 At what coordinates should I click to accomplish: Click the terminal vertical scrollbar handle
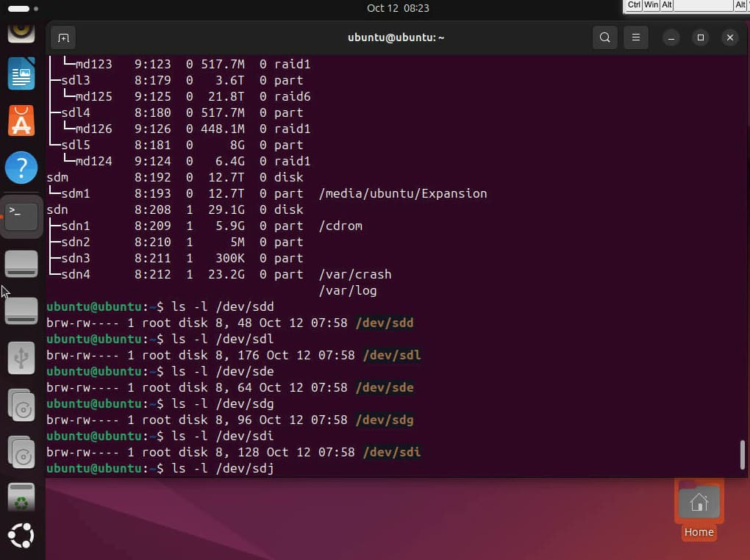coord(743,454)
